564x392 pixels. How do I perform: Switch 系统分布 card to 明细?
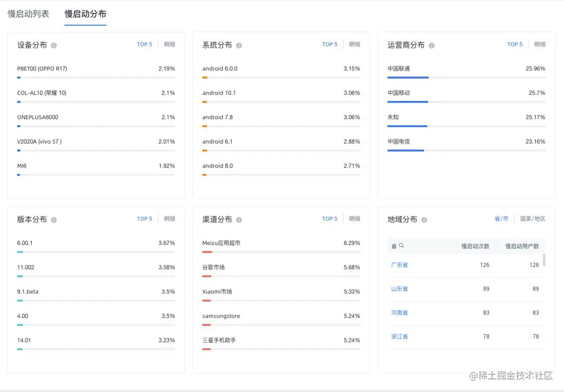click(354, 44)
